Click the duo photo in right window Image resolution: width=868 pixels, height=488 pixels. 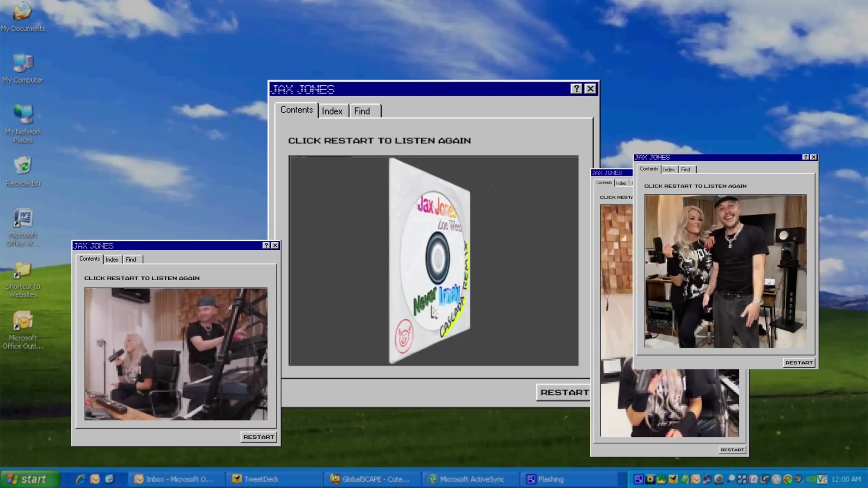pos(725,271)
